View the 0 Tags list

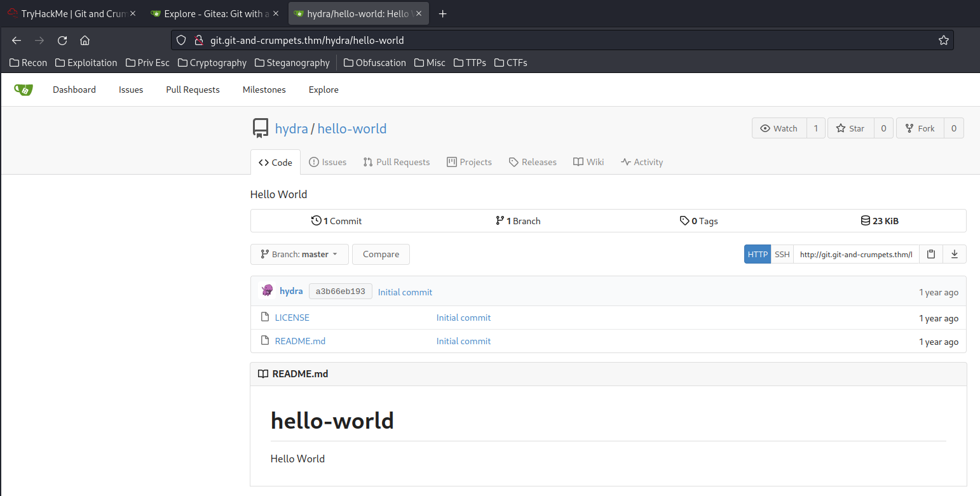[x=698, y=221]
